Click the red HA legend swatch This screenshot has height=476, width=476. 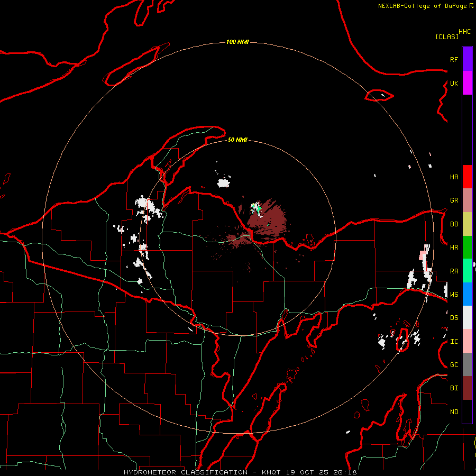tap(467, 177)
